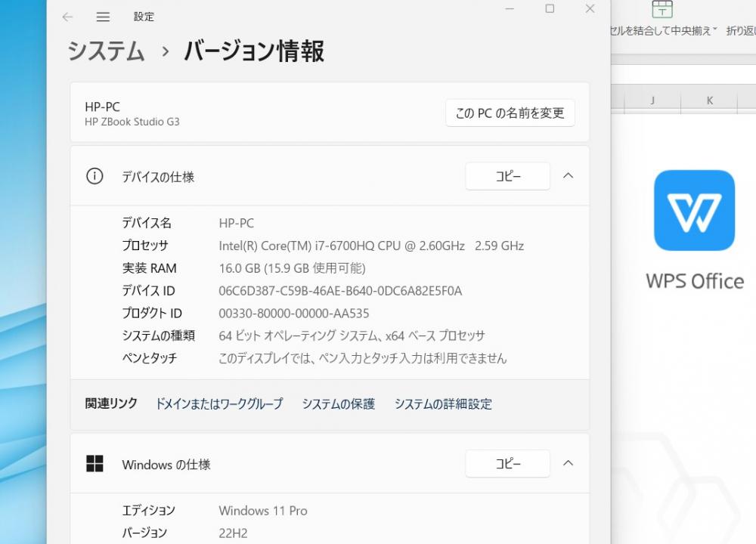Open ドメインまたはワークグループ link
Viewport: 756px width, 544px height.
(219, 403)
